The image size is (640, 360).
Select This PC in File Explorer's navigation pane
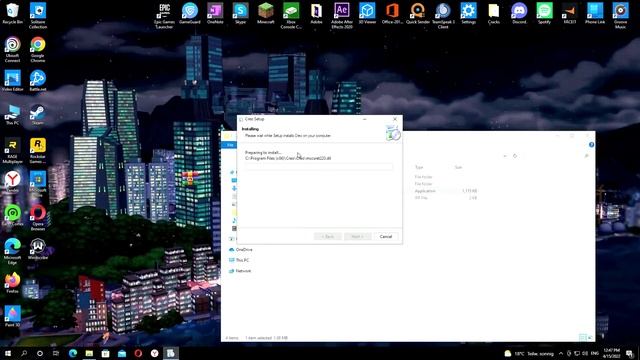click(x=242, y=260)
